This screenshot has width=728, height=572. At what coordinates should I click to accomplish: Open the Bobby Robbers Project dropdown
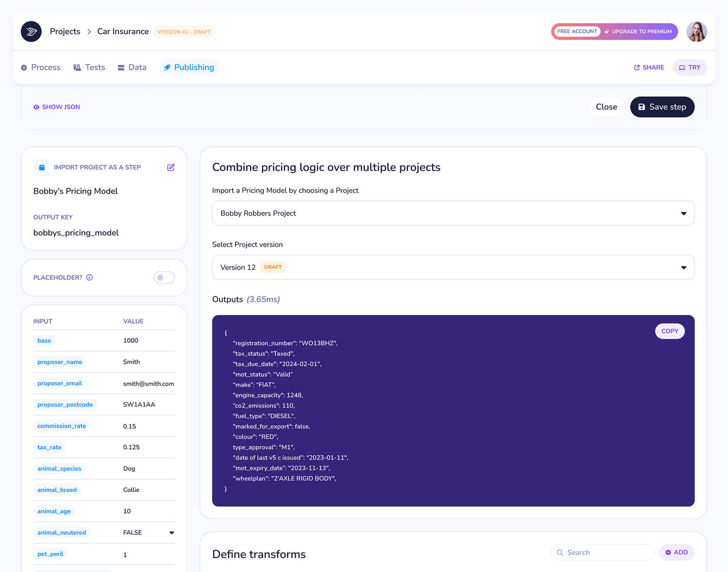[x=453, y=213]
